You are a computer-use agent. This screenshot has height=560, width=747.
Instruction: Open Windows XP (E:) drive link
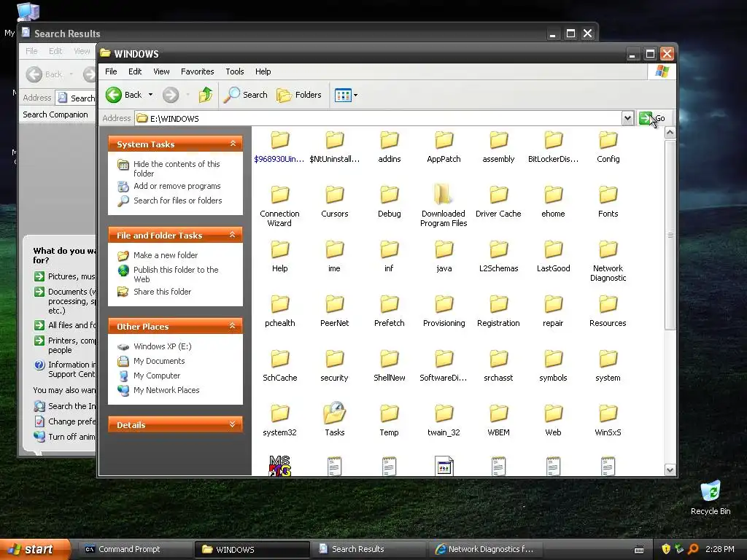tap(162, 346)
